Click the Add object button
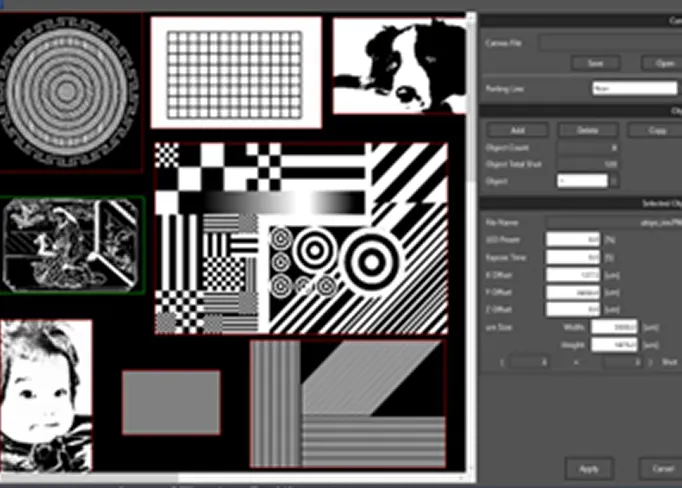Viewport: 682px width, 488px height. (x=517, y=131)
